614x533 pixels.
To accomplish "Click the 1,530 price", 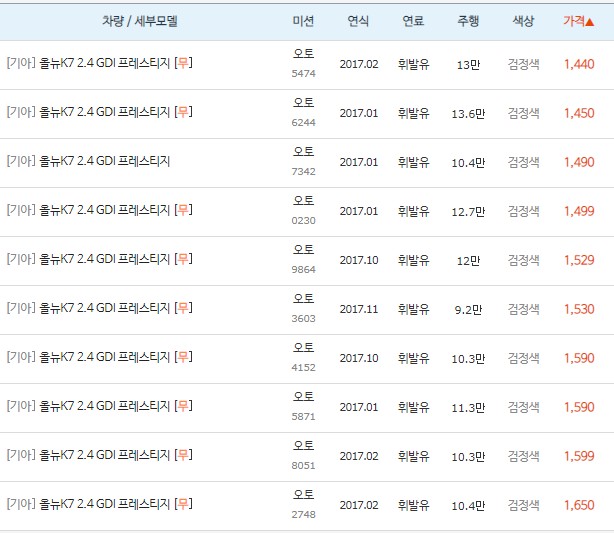I will point(579,309).
